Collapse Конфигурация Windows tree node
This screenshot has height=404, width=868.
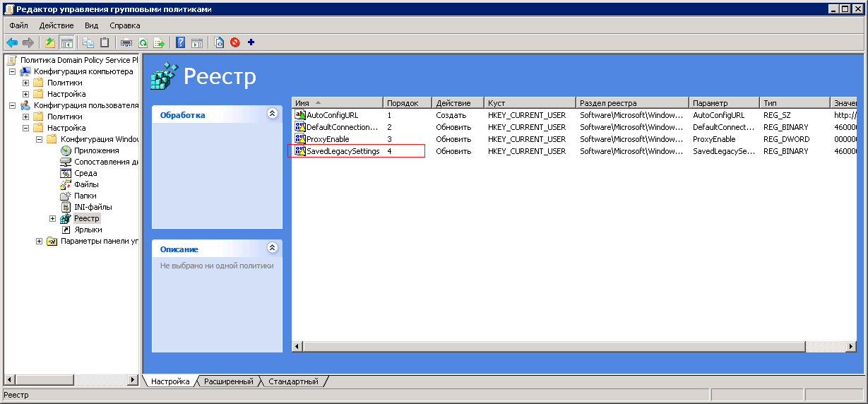click(x=39, y=139)
